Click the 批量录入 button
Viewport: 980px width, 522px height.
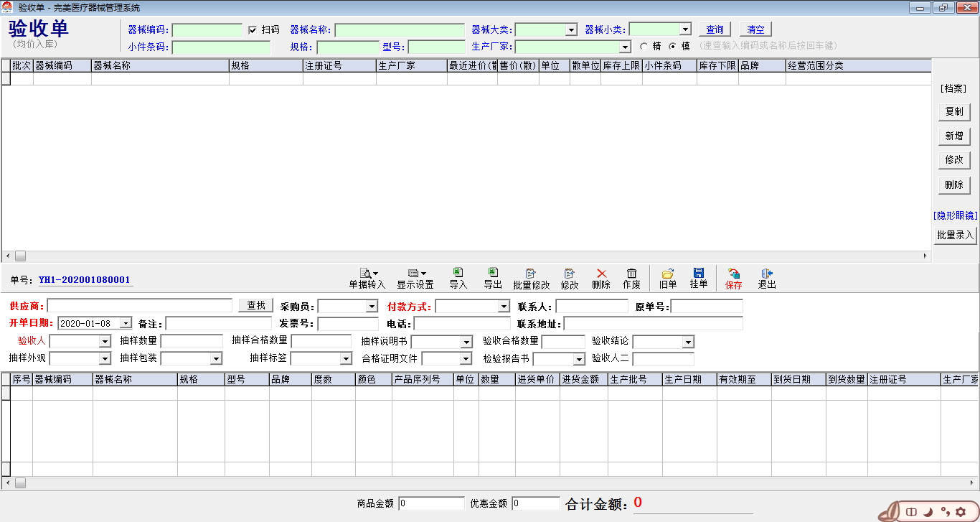click(x=955, y=235)
